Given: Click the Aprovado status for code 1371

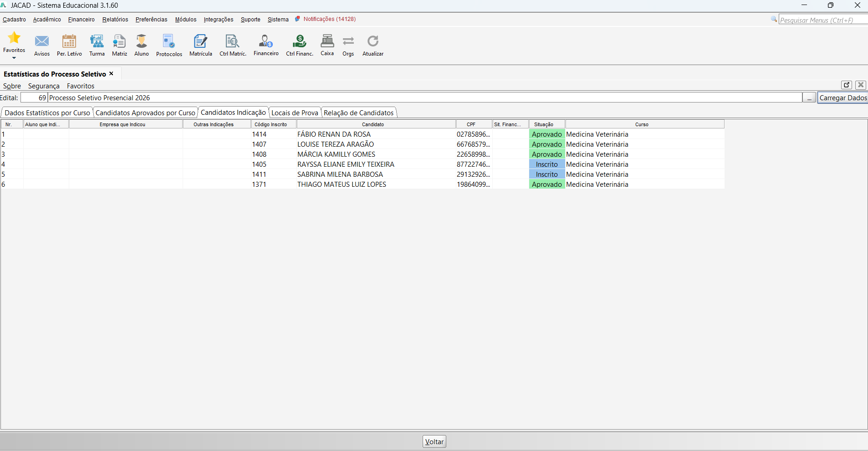Looking at the screenshot, I should 547,184.
